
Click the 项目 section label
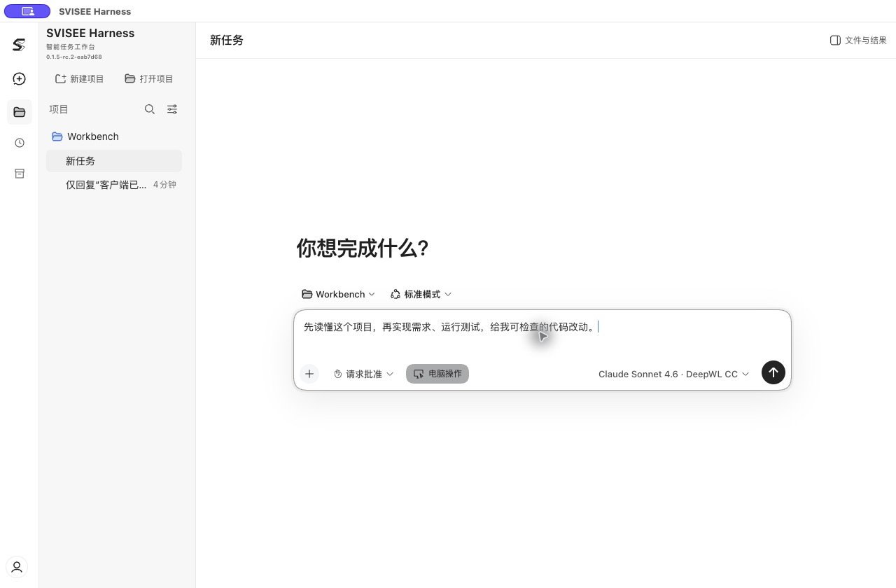click(x=59, y=109)
